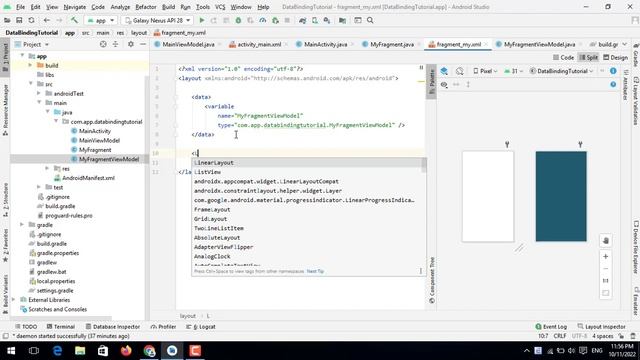Viewport: 640px width, 360px height.
Task: Click the Debug app bug icon
Action: (238, 20)
